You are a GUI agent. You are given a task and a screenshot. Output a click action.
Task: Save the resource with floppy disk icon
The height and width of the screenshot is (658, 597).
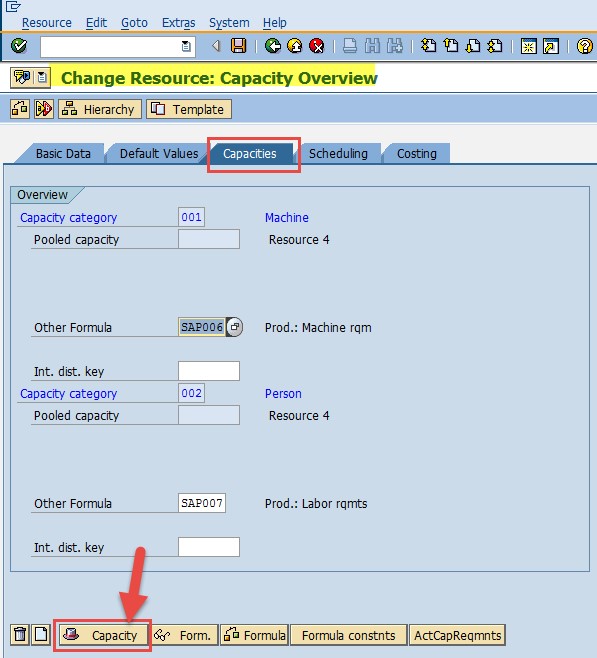pyautogui.click(x=238, y=45)
